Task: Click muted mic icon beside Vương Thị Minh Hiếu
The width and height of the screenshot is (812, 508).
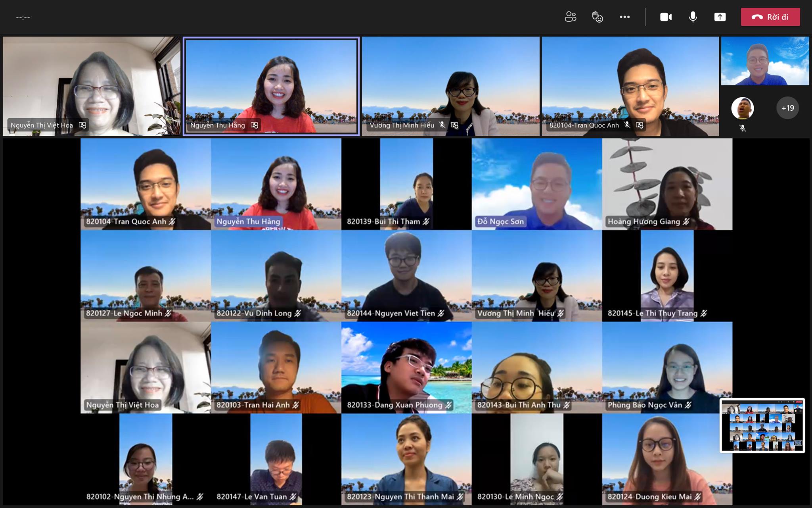Action: pyautogui.click(x=442, y=125)
